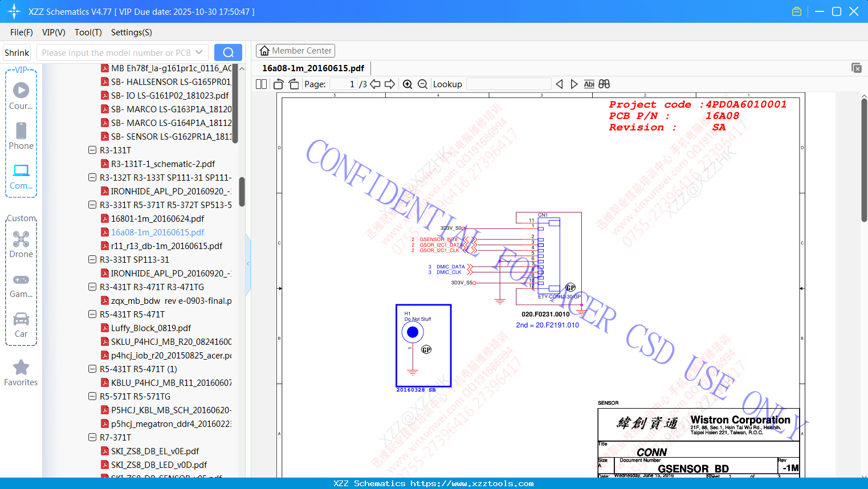Open KBLU_P4HCJ_MB_R11 schematic file
This screenshot has height=489, width=868.
tap(171, 382)
